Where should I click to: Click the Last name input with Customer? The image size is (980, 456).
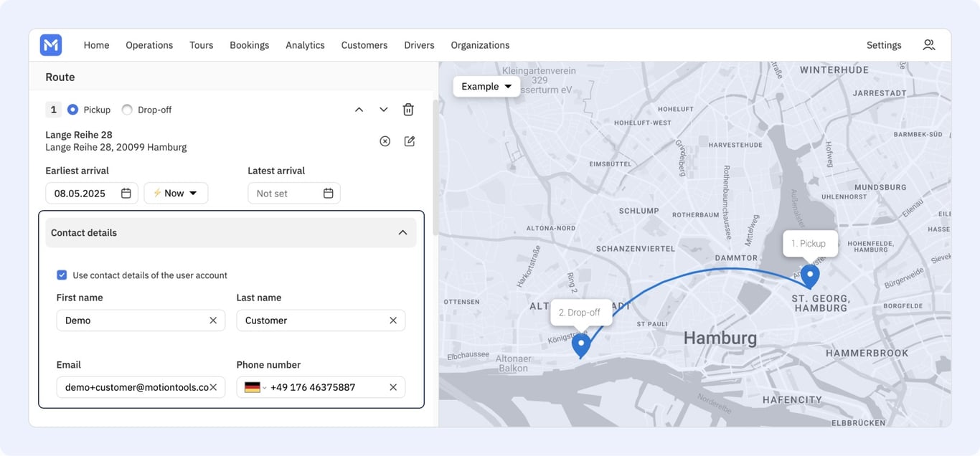click(321, 320)
